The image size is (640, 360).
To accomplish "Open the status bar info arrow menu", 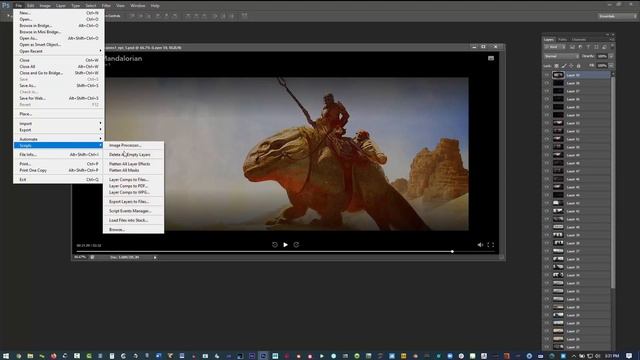I will pos(155,258).
